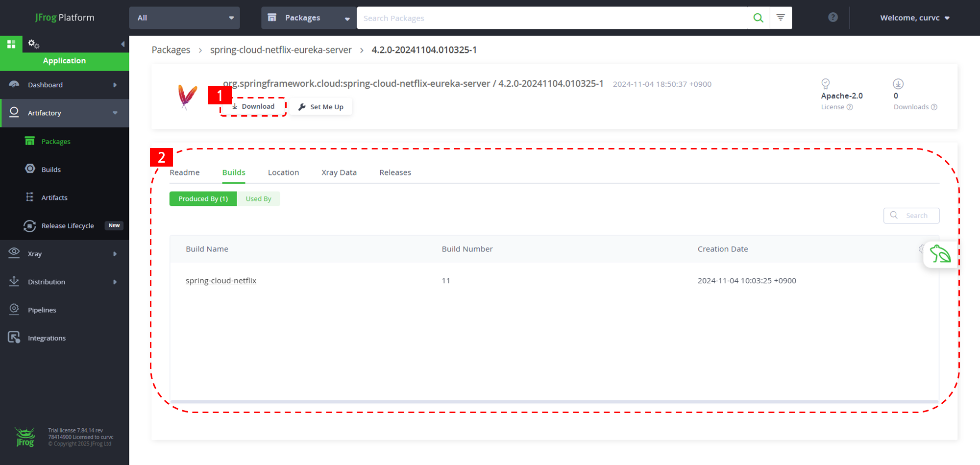Click the Application green label
Image resolution: width=980 pixels, height=465 pixels.
64,61
